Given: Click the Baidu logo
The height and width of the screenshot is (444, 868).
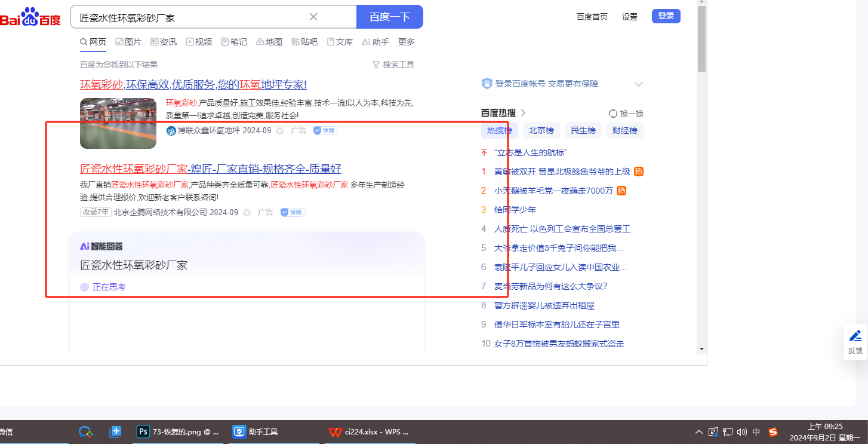Looking at the screenshot, I should point(30,17).
